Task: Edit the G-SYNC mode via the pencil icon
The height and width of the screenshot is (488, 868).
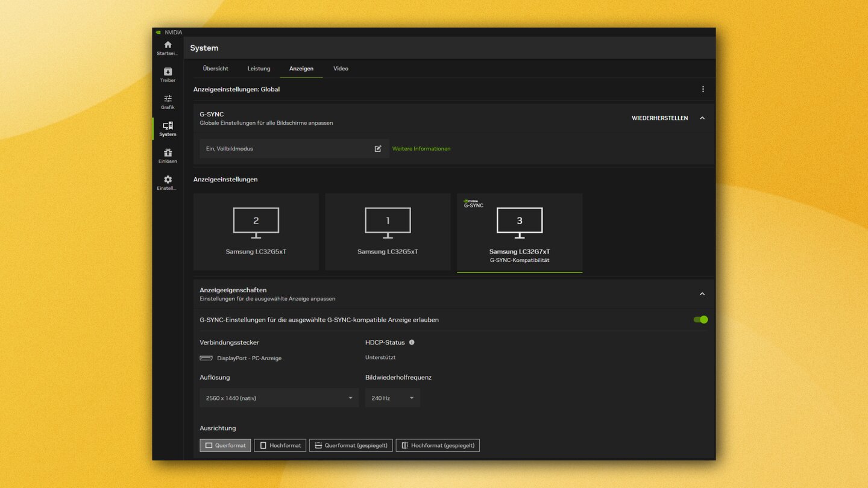Action: tap(378, 148)
